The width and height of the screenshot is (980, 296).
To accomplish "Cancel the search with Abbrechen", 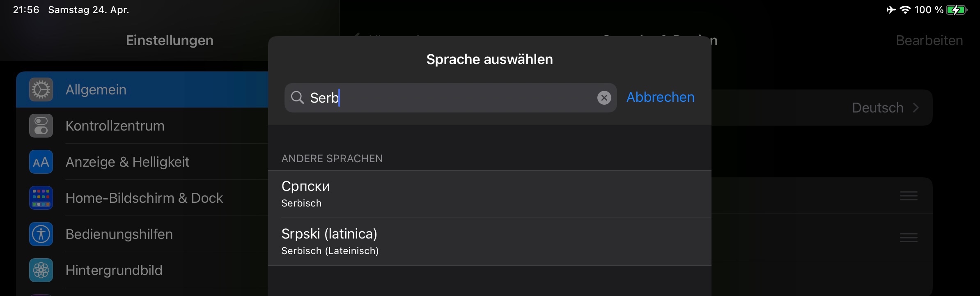I will tap(660, 97).
